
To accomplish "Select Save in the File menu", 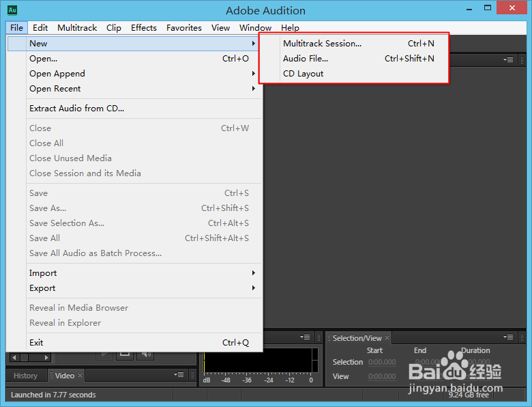I will tap(134, 193).
